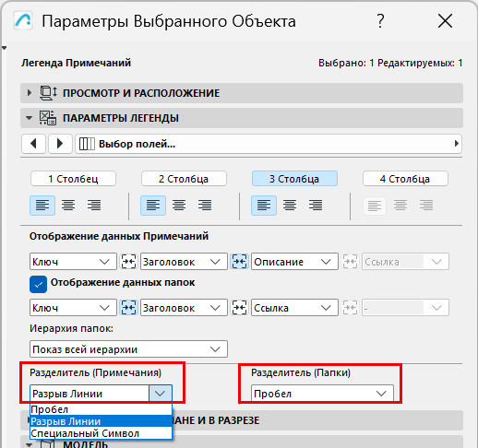Click the panel header ending 'В РАЗРЕЗЕ'
The width and height of the screenshot is (478, 448).
(x=242, y=420)
